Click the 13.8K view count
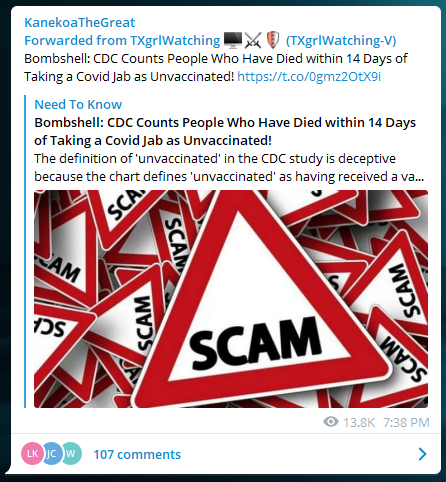 coord(359,423)
